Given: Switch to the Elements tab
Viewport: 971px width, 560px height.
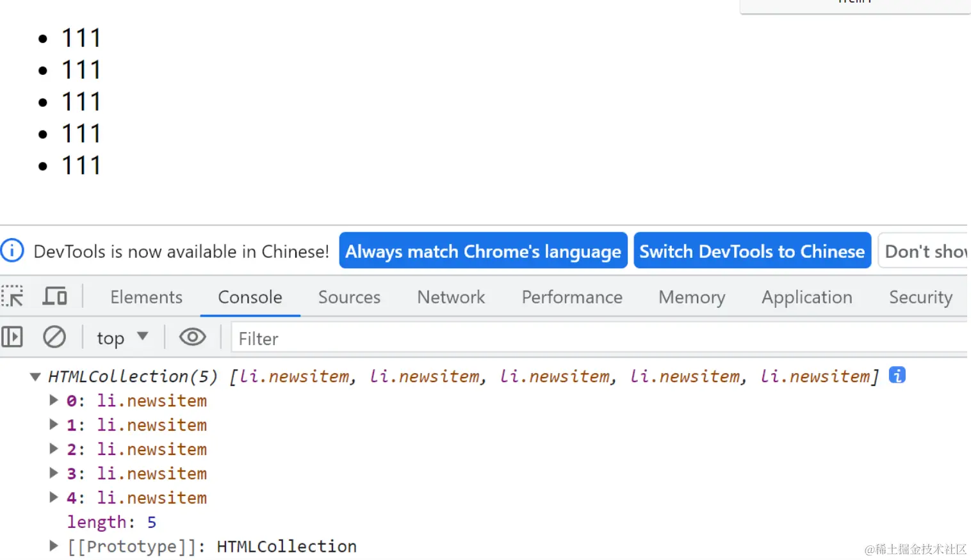Looking at the screenshot, I should pos(146,297).
